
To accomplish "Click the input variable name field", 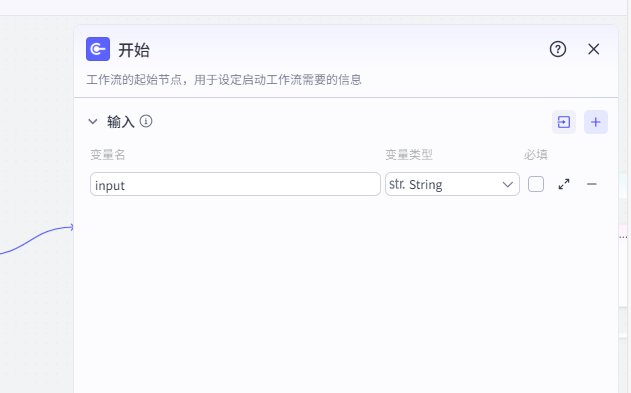I will pos(235,184).
